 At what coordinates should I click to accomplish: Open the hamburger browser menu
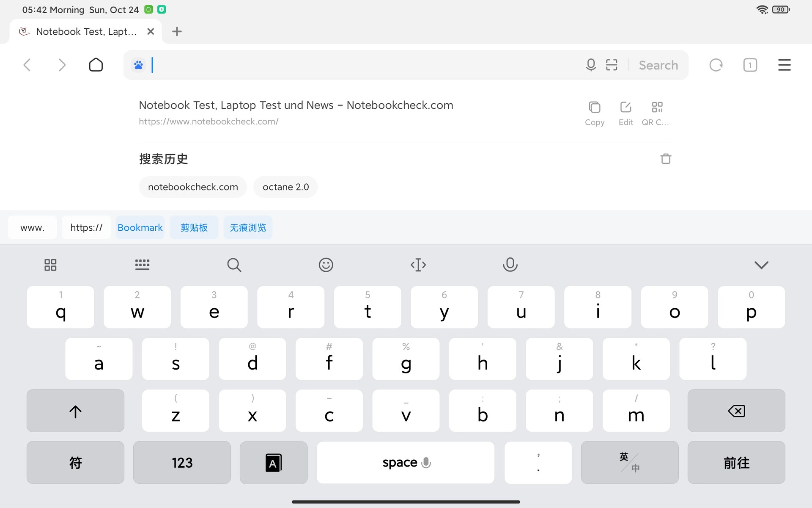[784, 65]
